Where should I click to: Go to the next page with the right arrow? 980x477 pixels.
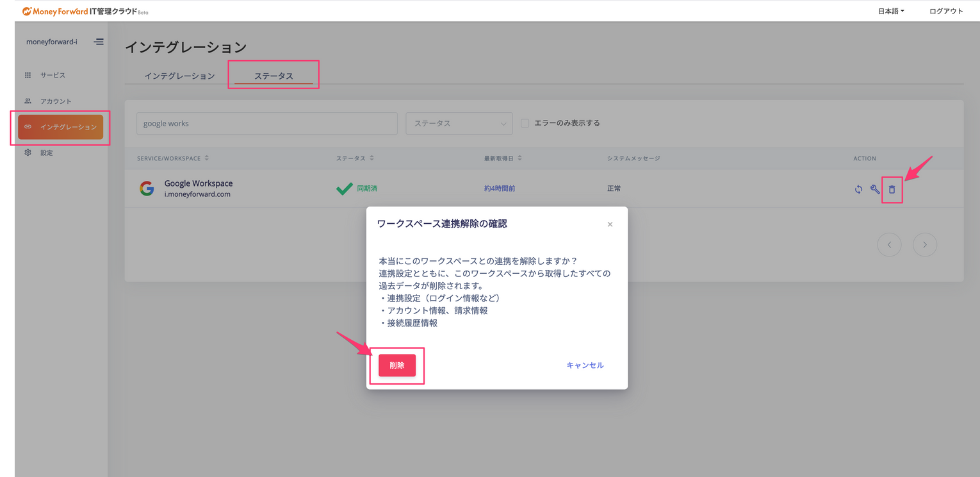tap(925, 244)
